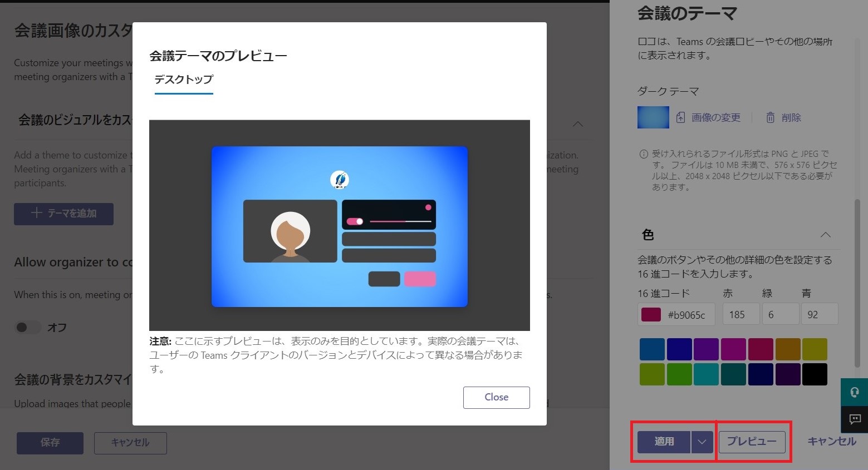Image resolution: width=868 pixels, height=470 pixels.
Task: Select the navy color swatch
Action: pos(761,374)
